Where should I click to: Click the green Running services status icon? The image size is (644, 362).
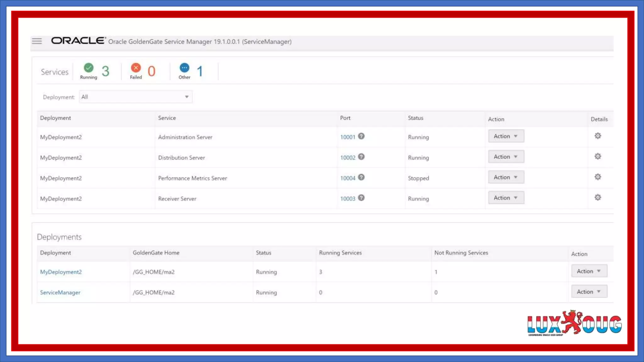pyautogui.click(x=89, y=68)
